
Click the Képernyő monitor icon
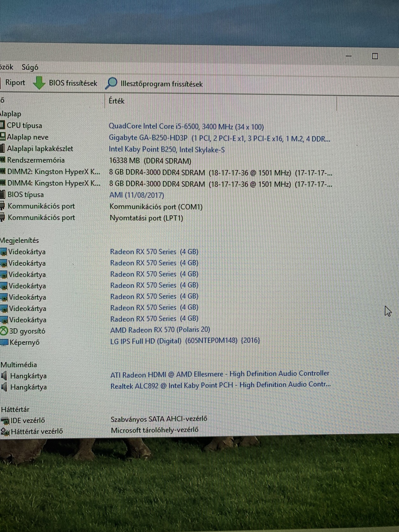4,343
